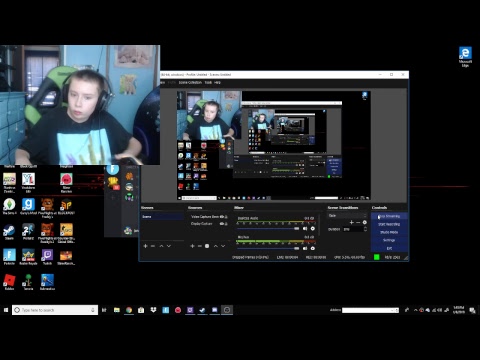Open File Explorer from the taskbar
Image resolution: width=480 pixels, height=360 pixels.
(117, 310)
